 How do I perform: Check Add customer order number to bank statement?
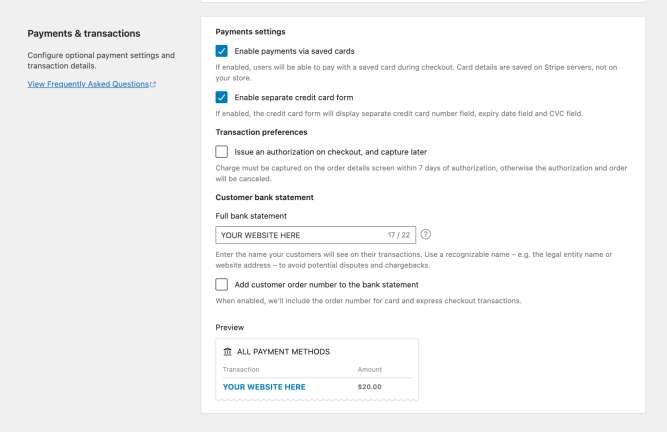tap(222, 284)
